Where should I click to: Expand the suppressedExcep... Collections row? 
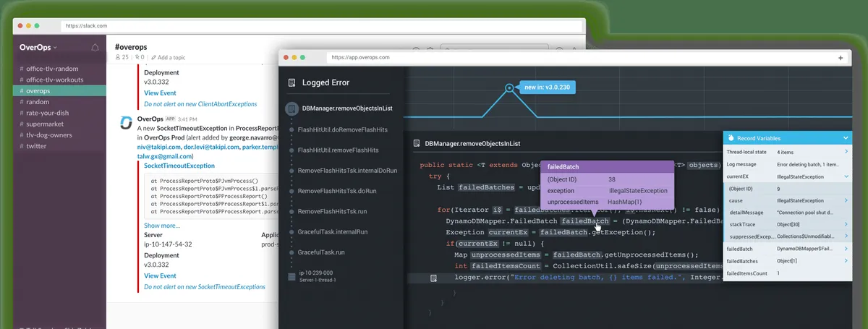point(788,236)
